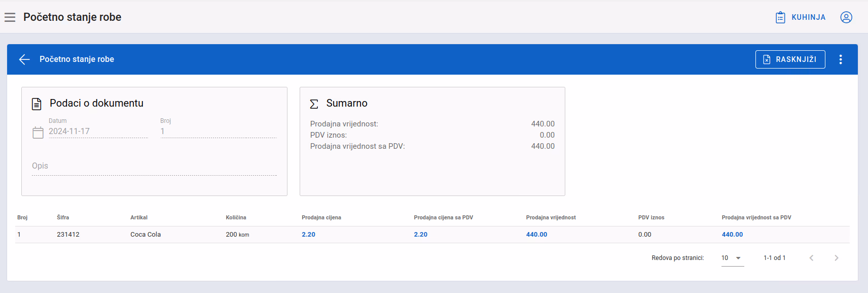
Task: Click the PDV iznos column header
Action: click(x=651, y=217)
